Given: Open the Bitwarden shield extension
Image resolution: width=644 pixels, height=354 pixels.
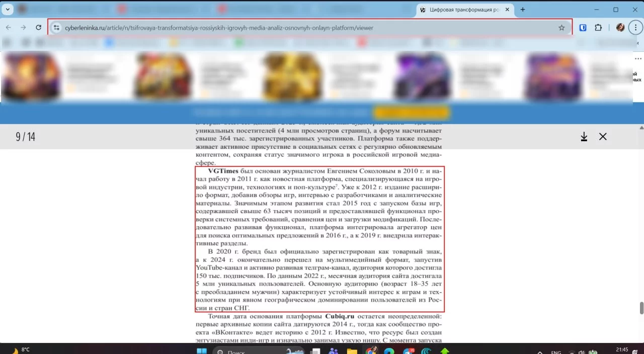Looking at the screenshot, I should (x=583, y=28).
